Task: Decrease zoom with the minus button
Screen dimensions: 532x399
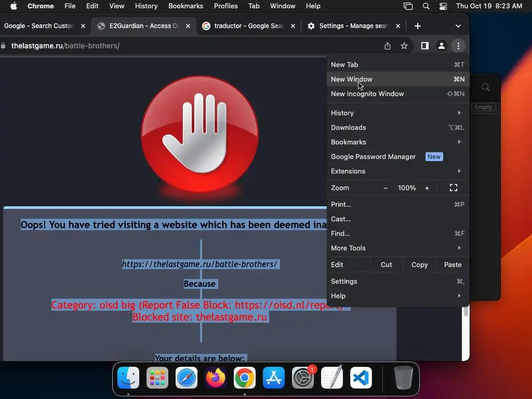Action: [x=385, y=188]
